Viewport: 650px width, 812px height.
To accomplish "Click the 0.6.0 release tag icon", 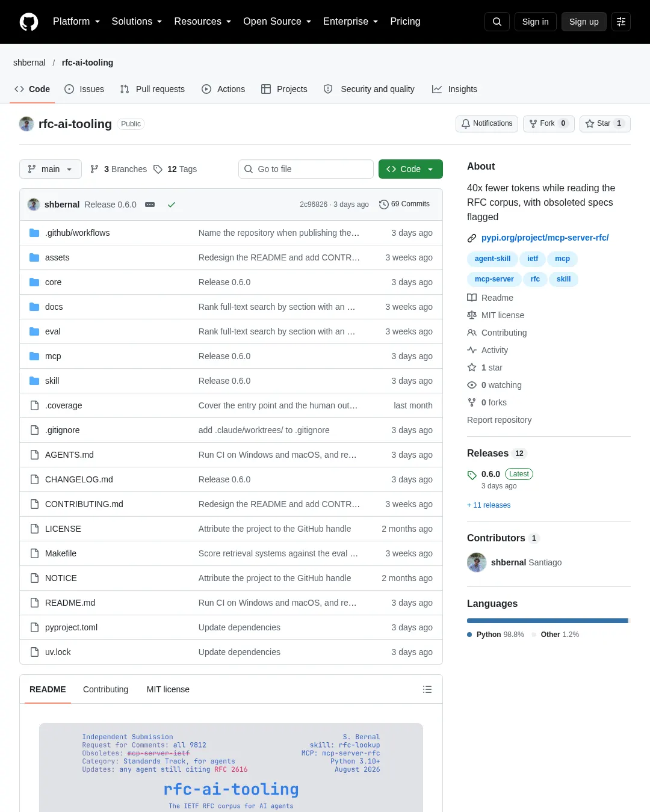I will (472, 475).
